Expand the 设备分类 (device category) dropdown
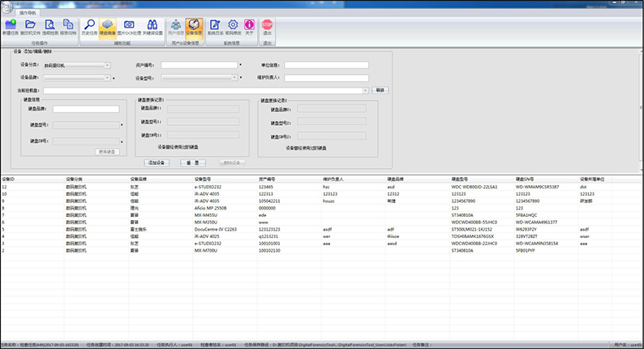Screen dimensions: 644x350 pos(107,66)
